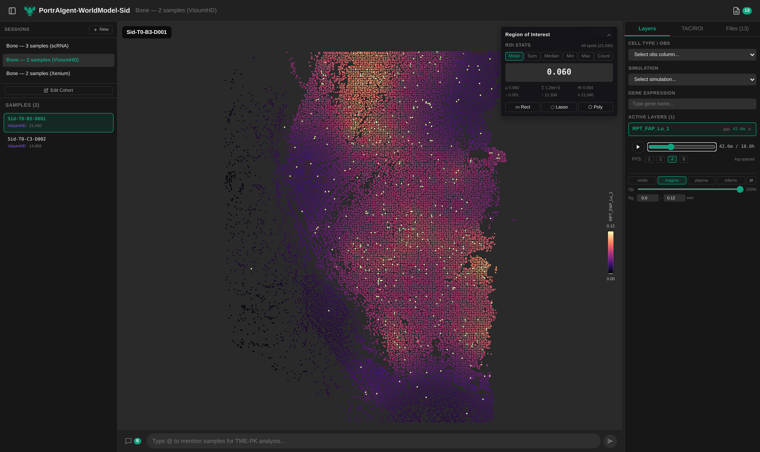Screen dimensions: 760x452
Task: Switch colormap to inferno
Action: (731, 180)
